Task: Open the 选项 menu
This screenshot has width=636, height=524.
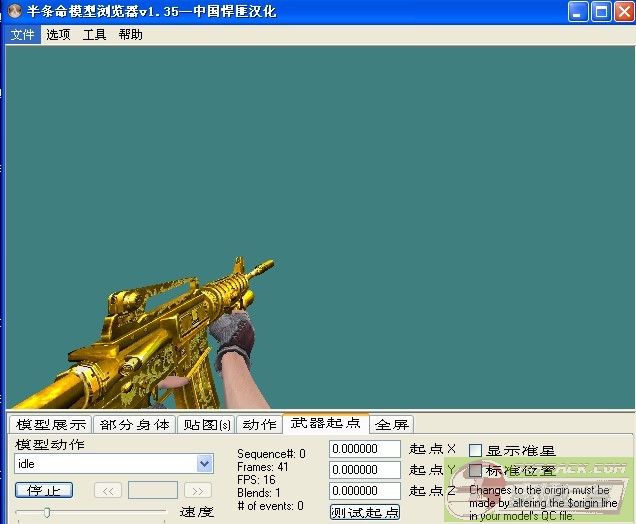Action: click(58, 34)
